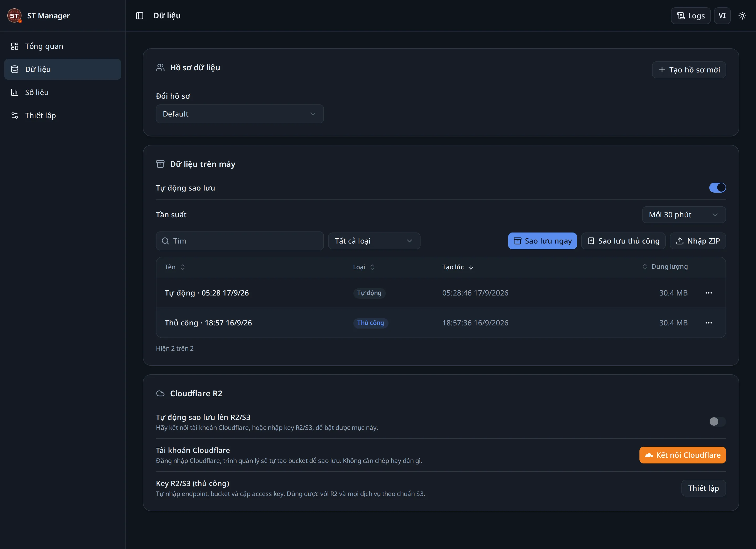
Task: Click the Cloudflare R2 heading
Action: (x=196, y=393)
